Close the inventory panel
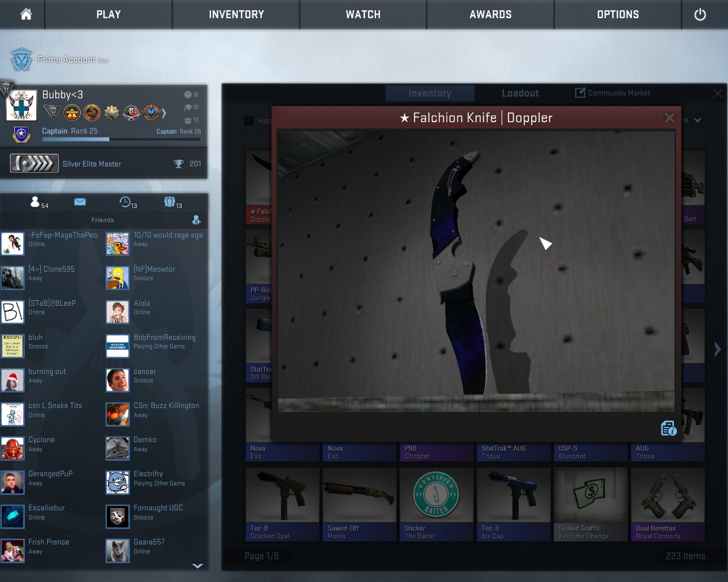728x582 pixels. 718,93
